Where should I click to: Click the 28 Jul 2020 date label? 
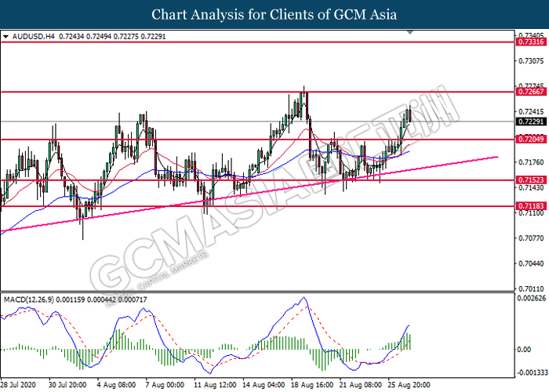[x=18, y=385]
